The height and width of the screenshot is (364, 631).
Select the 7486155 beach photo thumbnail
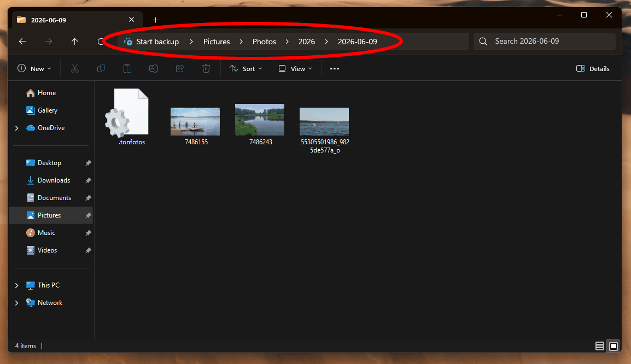click(195, 121)
